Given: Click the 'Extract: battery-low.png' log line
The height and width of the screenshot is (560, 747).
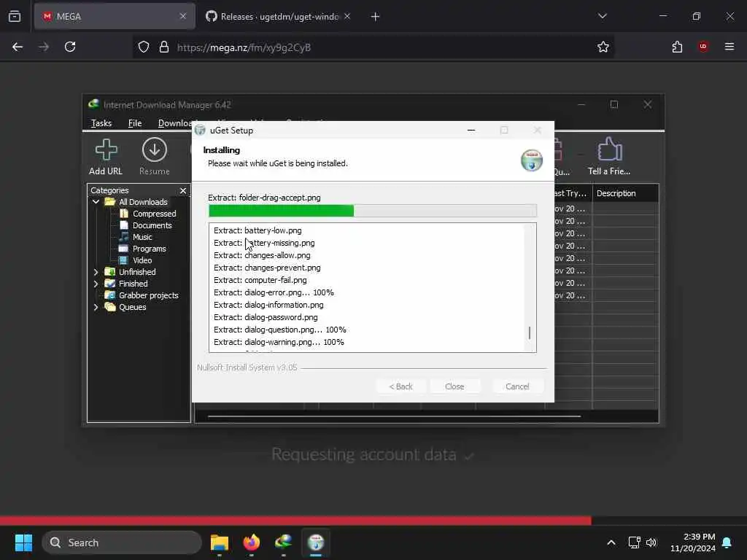Looking at the screenshot, I should [x=258, y=230].
